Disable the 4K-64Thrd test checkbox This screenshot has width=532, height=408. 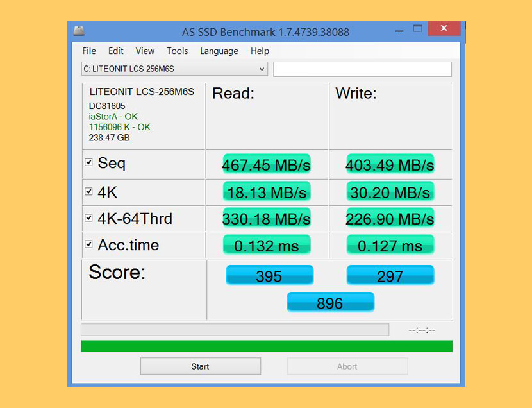pos(89,218)
